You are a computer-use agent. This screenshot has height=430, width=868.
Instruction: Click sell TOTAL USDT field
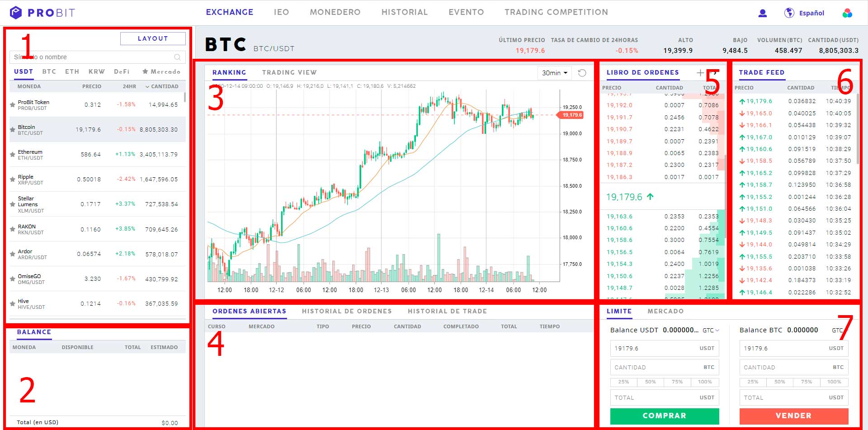point(794,397)
